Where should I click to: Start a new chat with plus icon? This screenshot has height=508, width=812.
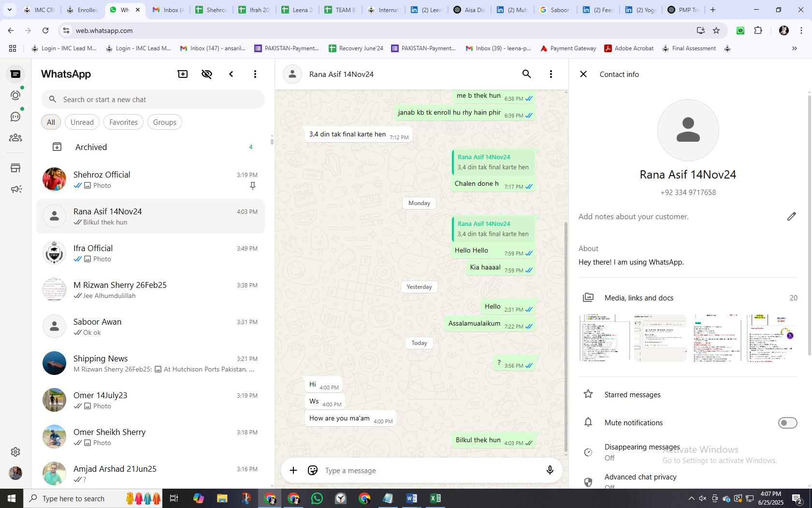183,74
